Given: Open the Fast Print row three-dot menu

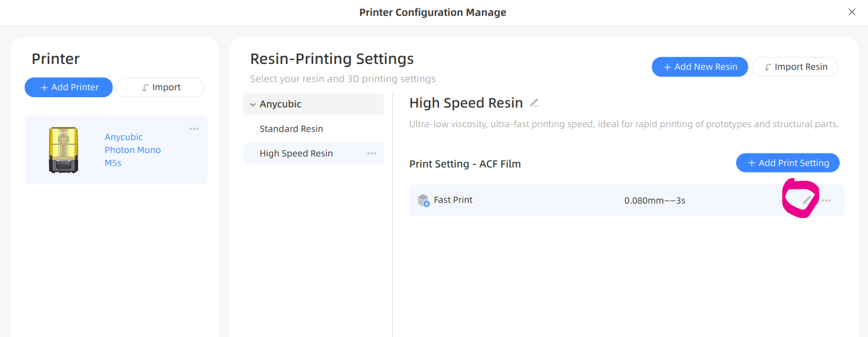Looking at the screenshot, I should [826, 200].
